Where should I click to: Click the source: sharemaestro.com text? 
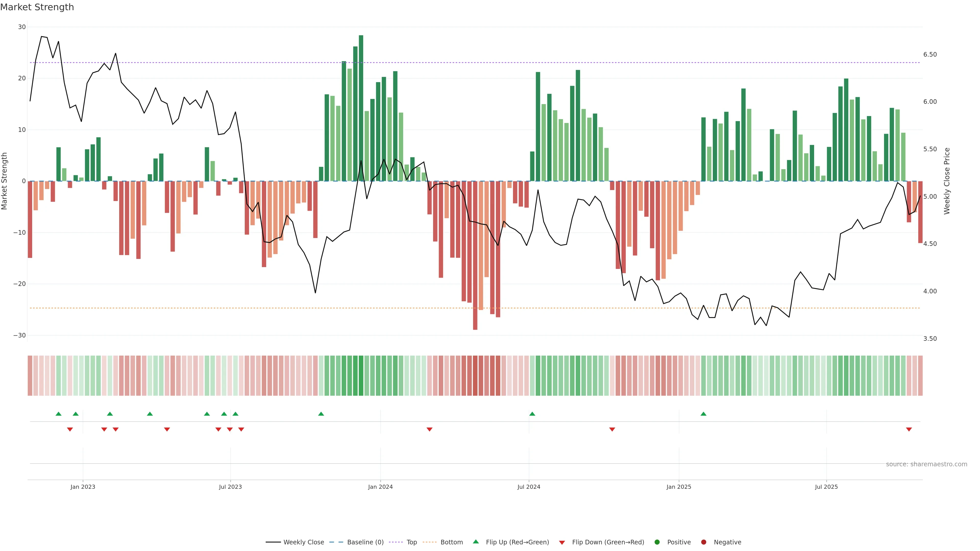(926, 464)
